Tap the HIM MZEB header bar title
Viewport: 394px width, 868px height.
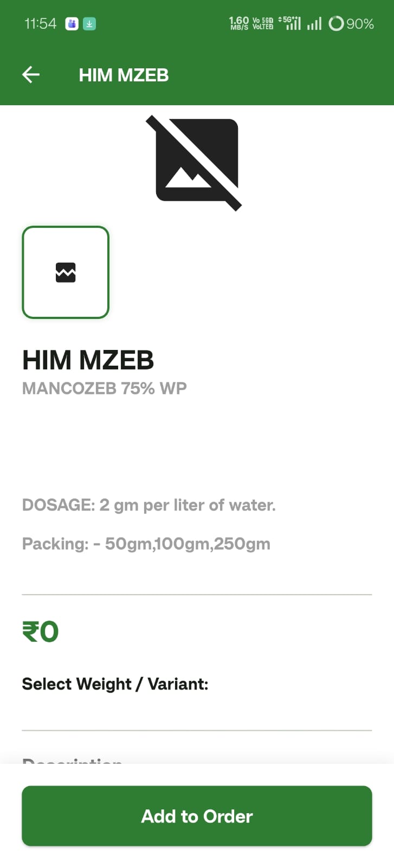tap(124, 75)
